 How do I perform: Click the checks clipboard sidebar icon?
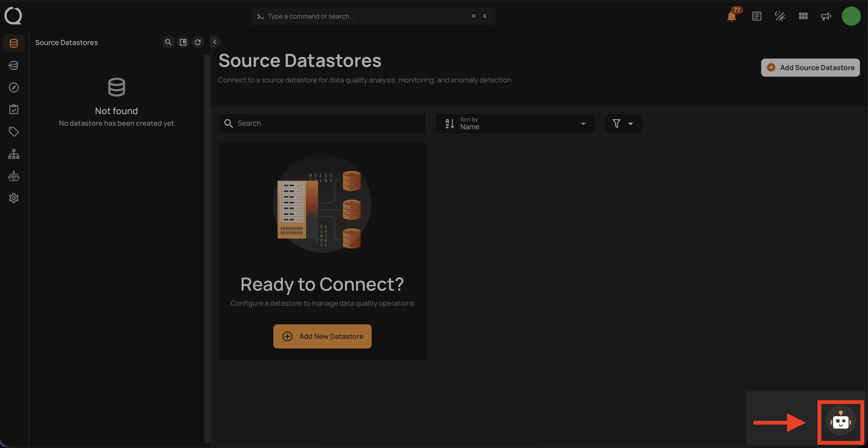click(x=14, y=109)
